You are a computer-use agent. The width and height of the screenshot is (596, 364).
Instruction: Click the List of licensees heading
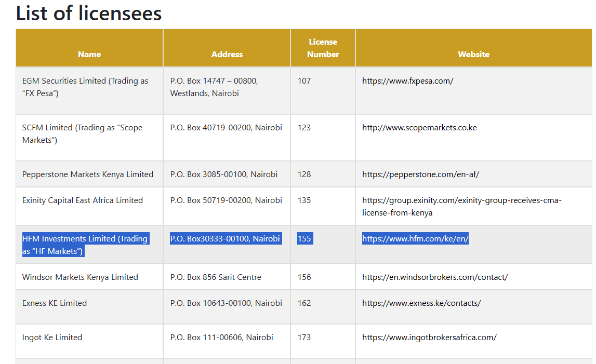(x=89, y=14)
